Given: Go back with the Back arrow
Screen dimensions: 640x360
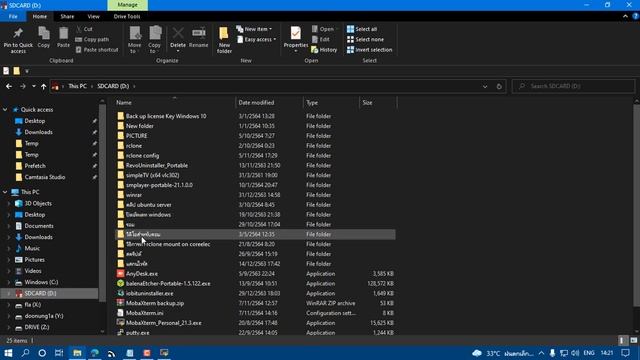Looking at the screenshot, I should [x=9, y=86].
